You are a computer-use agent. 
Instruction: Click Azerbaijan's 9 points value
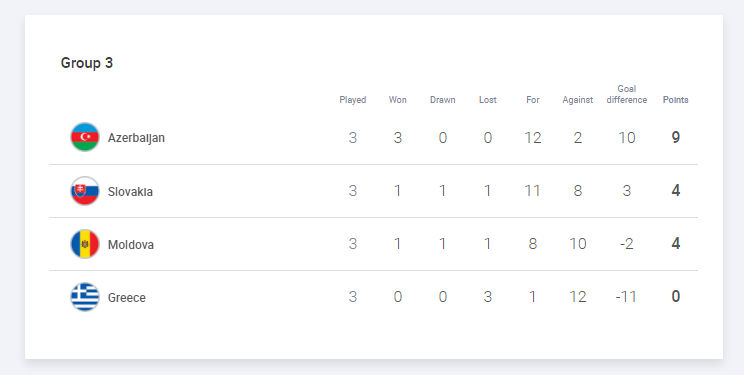(676, 138)
